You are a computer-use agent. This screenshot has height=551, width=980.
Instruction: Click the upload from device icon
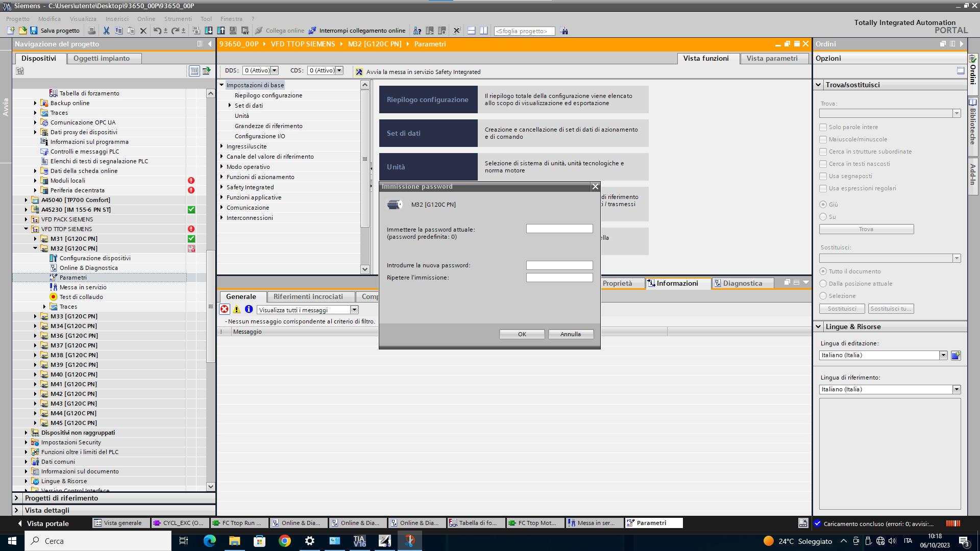click(x=221, y=31)
